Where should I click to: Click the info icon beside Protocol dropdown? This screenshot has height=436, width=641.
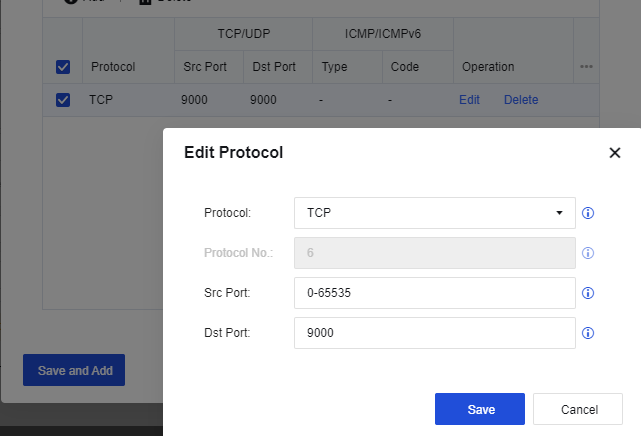(588, 213)
